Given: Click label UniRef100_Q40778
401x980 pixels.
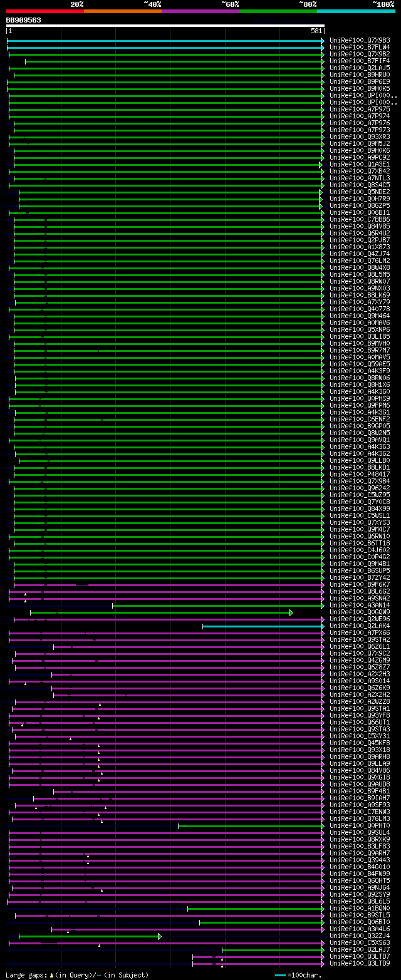Looking at the screenshot, I should click(x=360, y=309).
